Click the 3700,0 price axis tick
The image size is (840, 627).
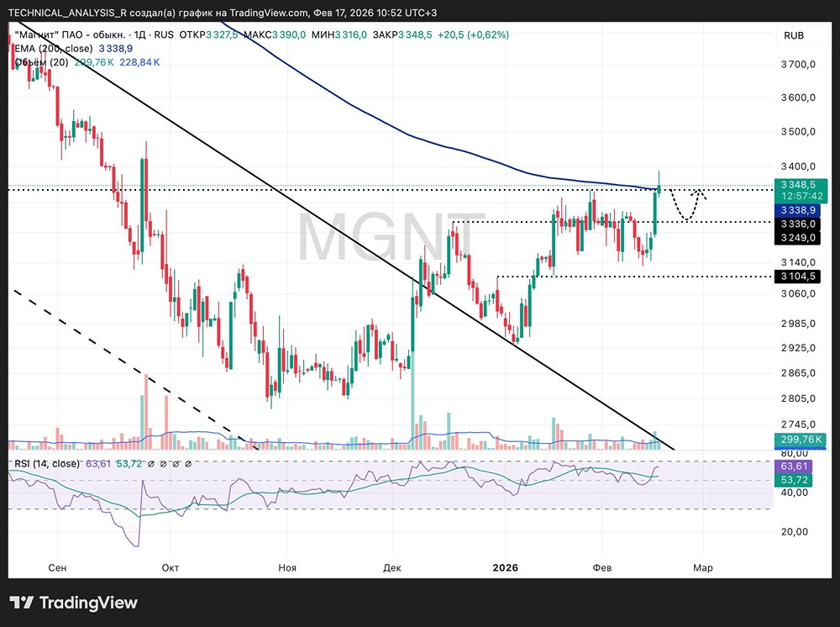[x=798, y=65]
